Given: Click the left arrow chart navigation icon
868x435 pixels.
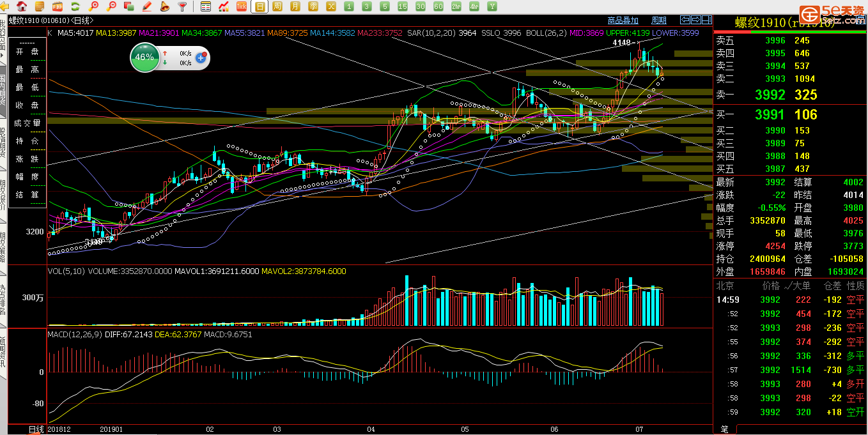Looking at the screenshot, I should tap(685, 20).
